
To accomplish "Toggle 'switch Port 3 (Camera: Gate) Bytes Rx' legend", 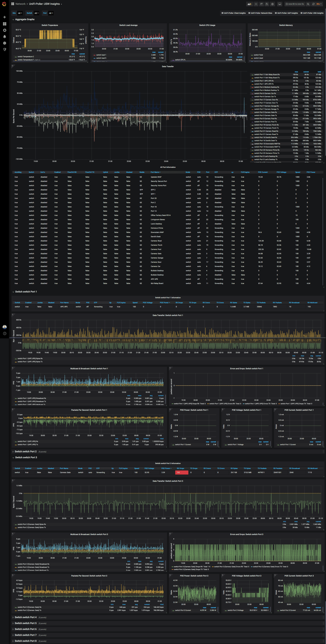I will click(x=32, y=524).
